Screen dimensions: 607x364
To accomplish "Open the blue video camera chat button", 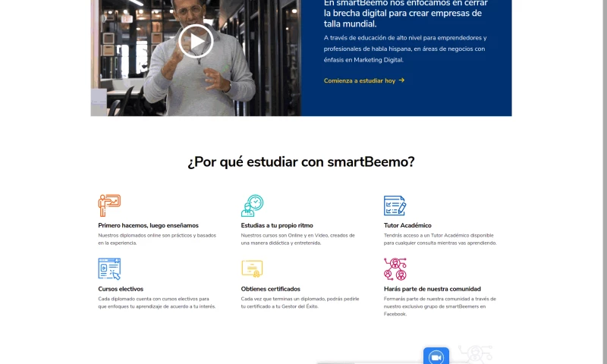I will [x=436, y=356].
